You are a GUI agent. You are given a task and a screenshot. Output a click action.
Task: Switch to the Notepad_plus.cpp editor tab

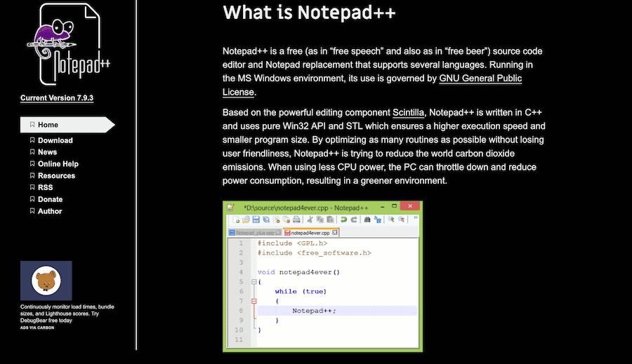click(254, 232)
